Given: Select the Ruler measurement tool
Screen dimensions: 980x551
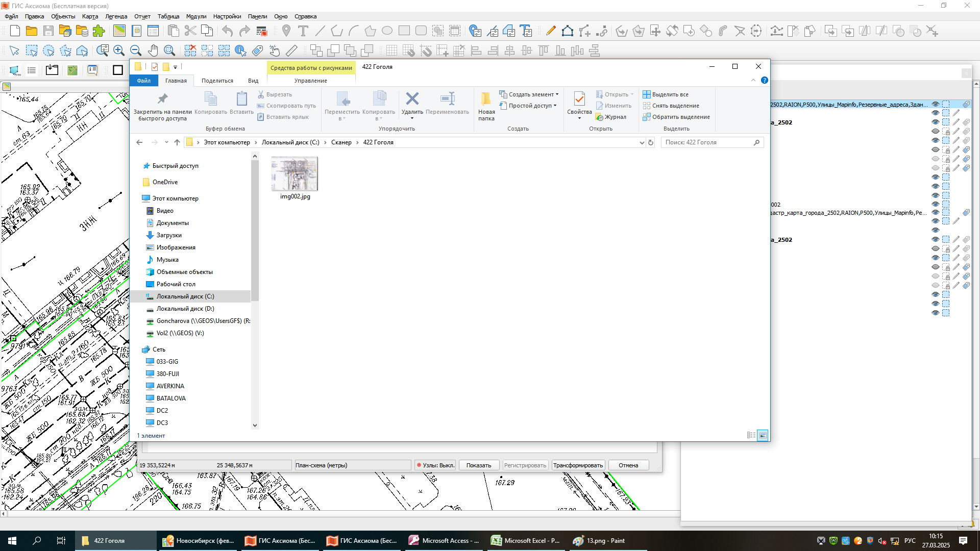Looking at the screenshot, I should click(x=291, y=51).
